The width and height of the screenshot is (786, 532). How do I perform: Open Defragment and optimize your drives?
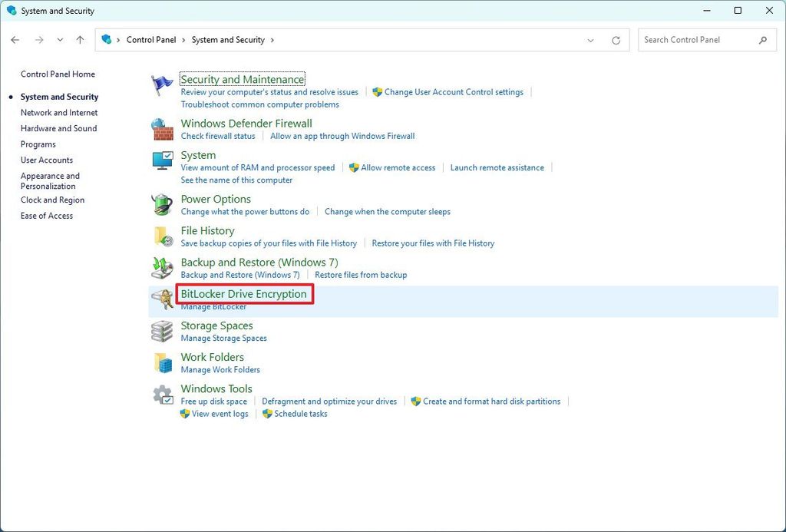tap(329, 401)
